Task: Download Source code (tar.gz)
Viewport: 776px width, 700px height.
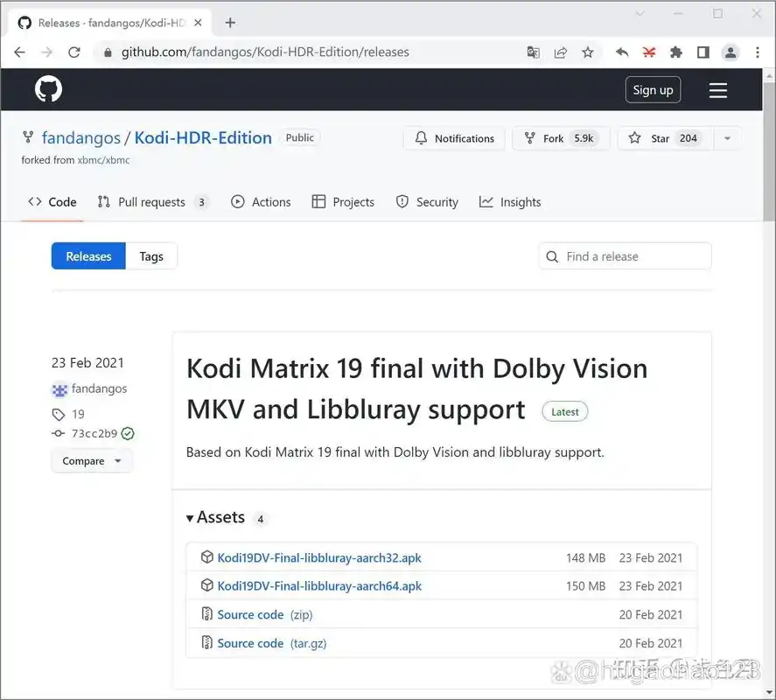Action: point(272,644)
